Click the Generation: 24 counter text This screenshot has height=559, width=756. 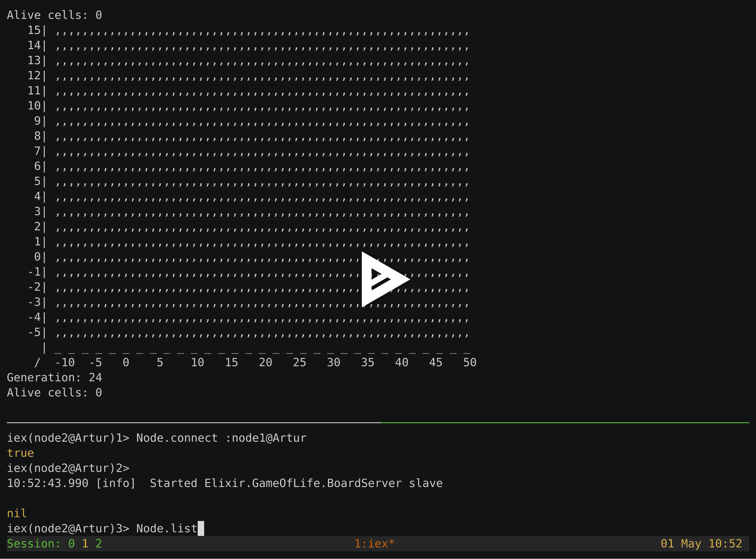[54, 377]
